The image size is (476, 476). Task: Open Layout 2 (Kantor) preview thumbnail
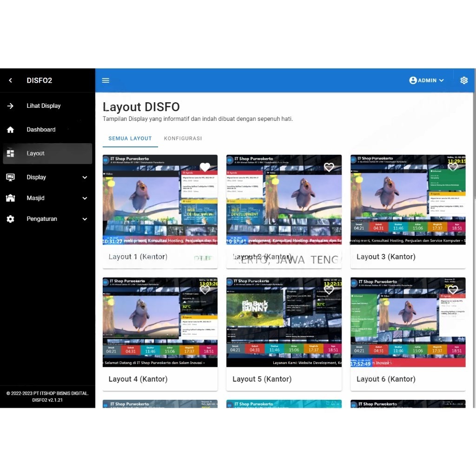284,200
